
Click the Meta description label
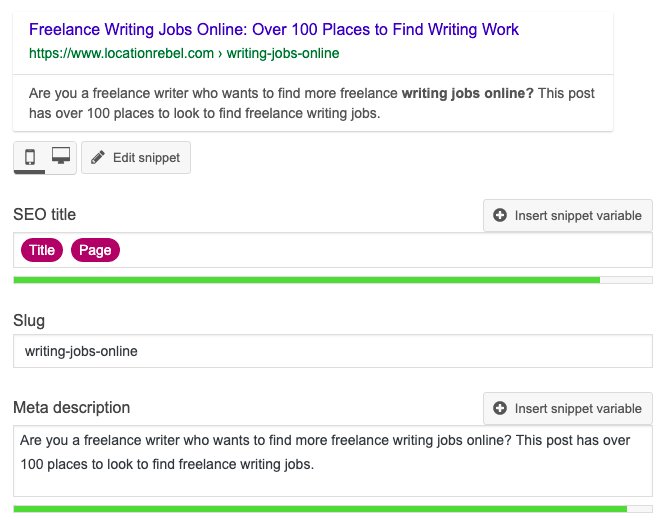72,407
